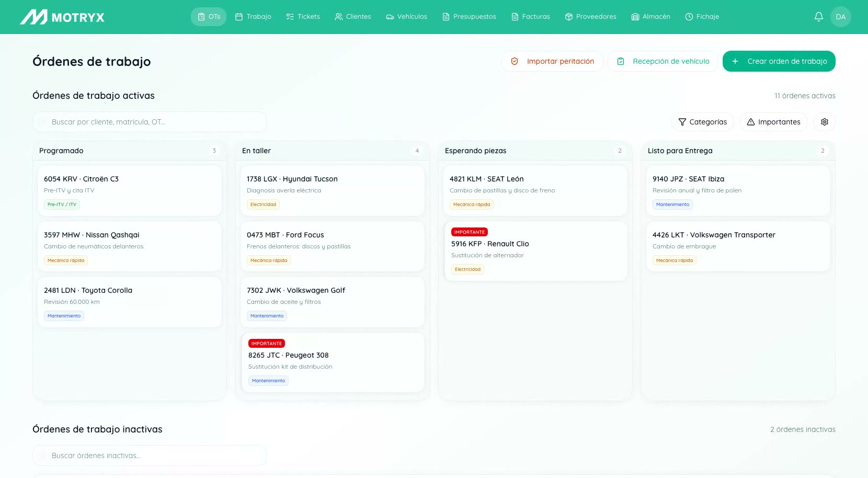868x478 pixels.
Task: Navigate to Presupuestos
Action: [470, 17]
